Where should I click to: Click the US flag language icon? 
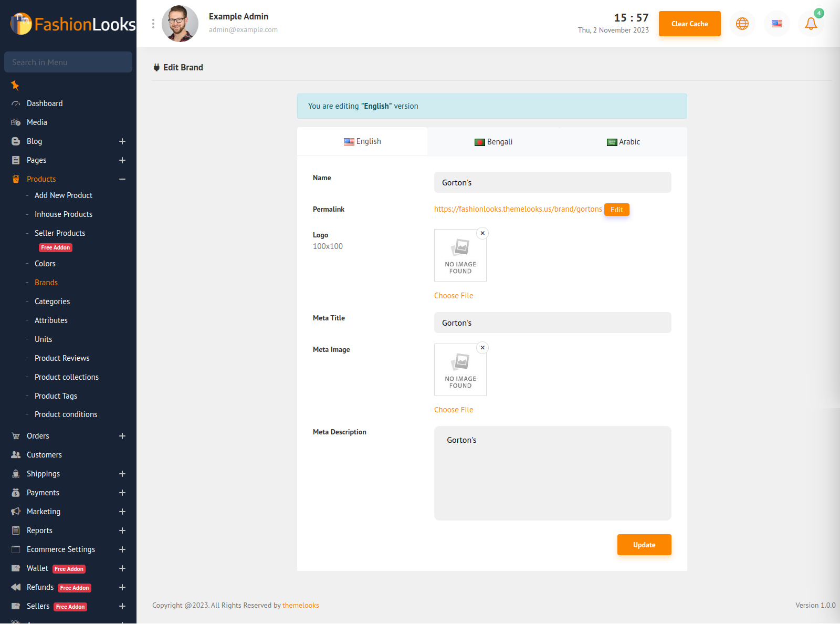click(776, 24)
